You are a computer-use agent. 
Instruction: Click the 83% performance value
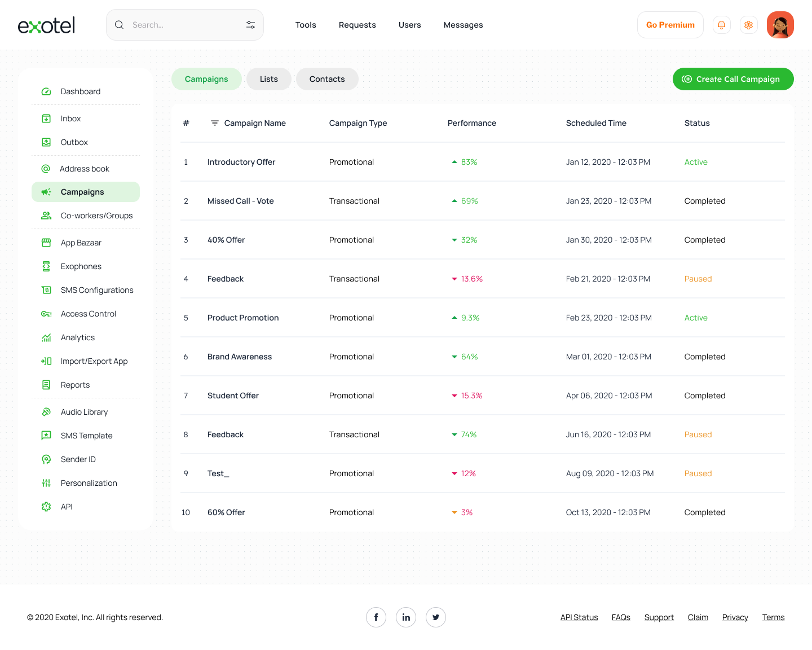pyautogui.click(x=469, y=162)
